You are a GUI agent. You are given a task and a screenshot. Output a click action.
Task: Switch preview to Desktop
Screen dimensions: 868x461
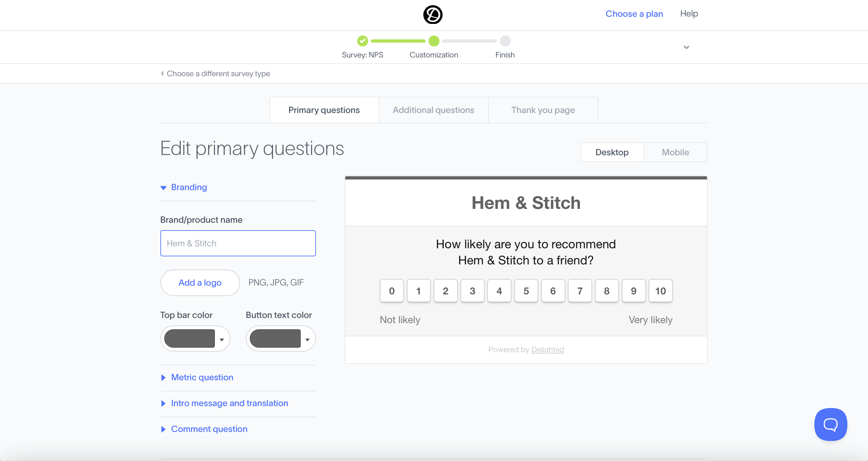pos(611,152)
